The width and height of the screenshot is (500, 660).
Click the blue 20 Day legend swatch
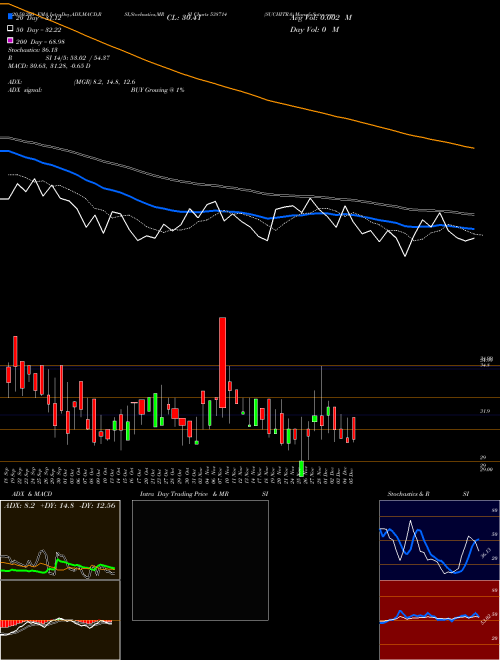coord(11,17)
